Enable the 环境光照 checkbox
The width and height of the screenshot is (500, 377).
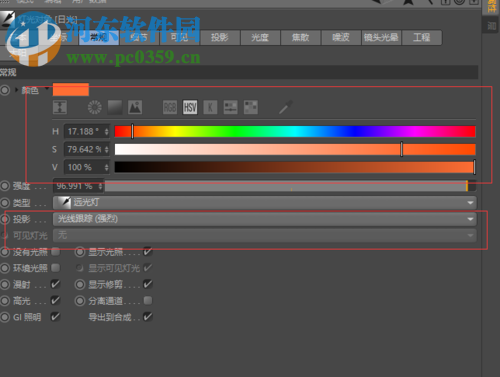(55, 268)
